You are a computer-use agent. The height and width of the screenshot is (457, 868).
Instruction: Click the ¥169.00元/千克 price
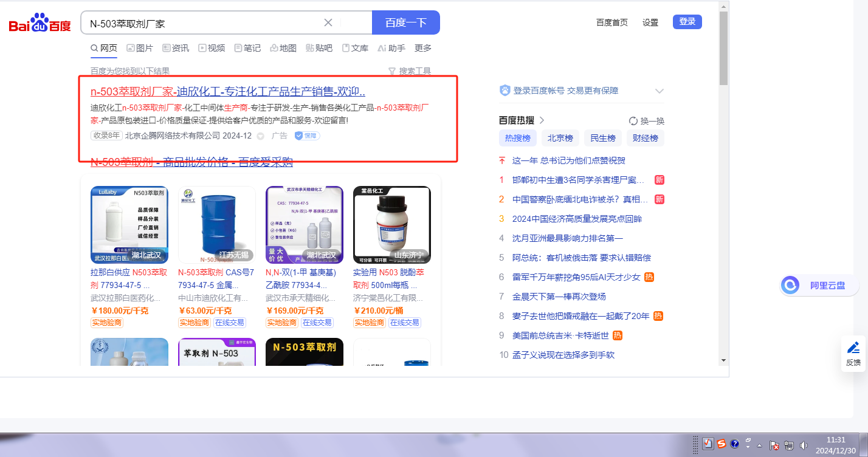295,311
